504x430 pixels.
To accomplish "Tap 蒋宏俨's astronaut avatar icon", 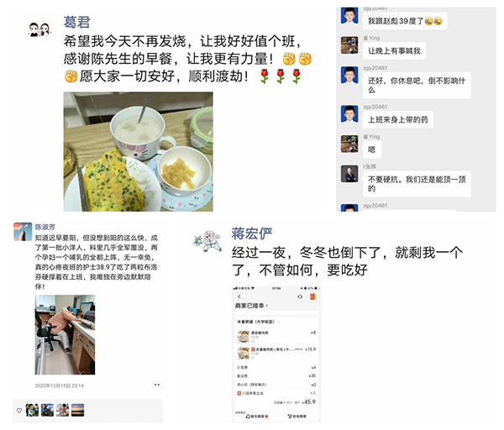I will (208, 241).
